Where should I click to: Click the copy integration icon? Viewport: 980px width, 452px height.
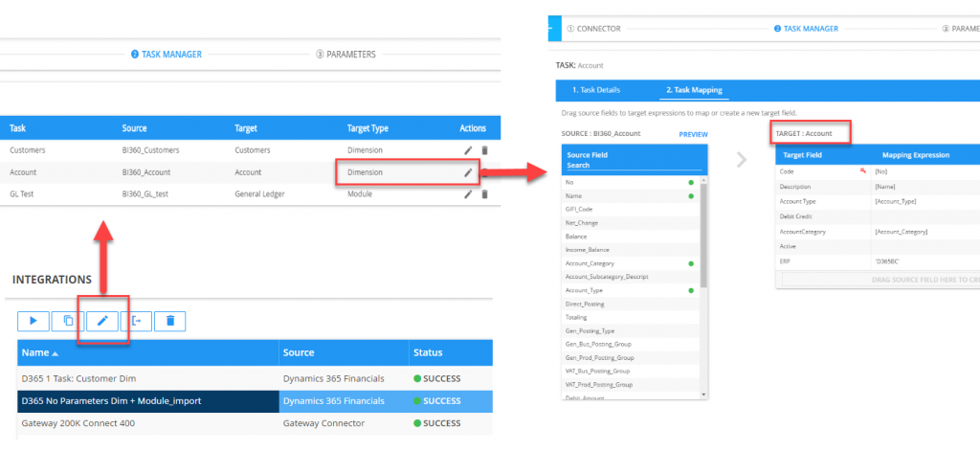pyautogui.click(x=68, y=321)
